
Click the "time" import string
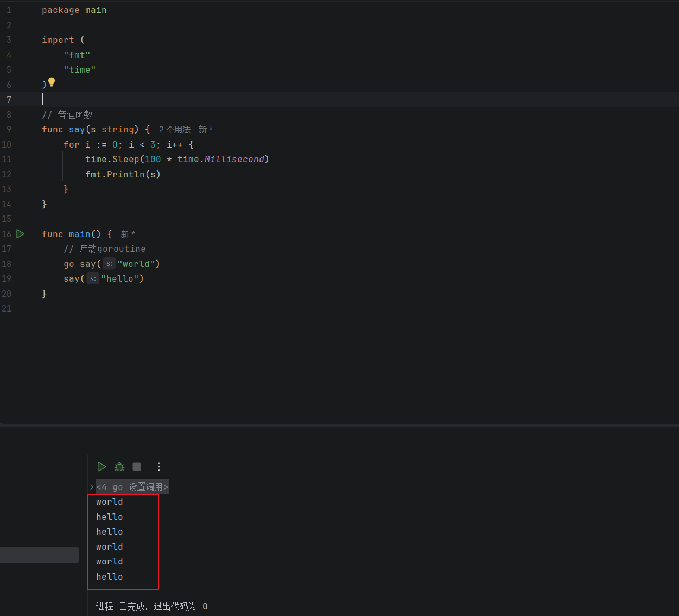(80, 70)
